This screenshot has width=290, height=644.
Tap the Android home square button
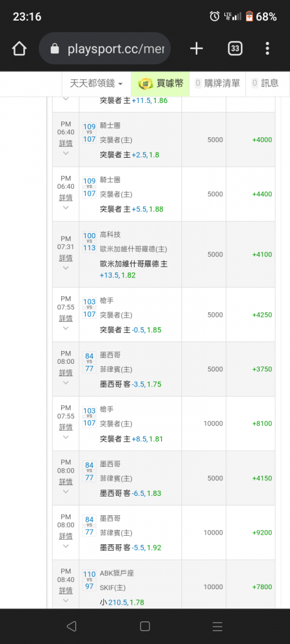tap(144, 627)
